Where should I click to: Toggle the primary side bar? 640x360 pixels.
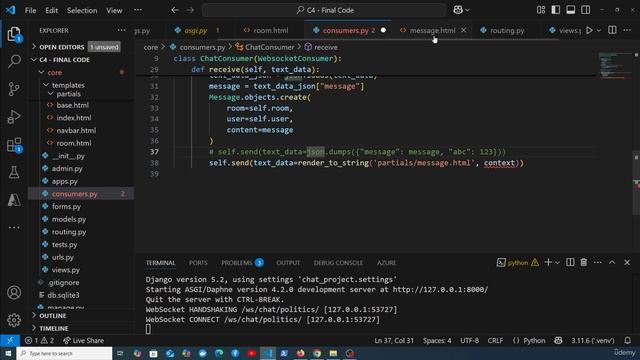pyautogui.click(x=556, y=10)
